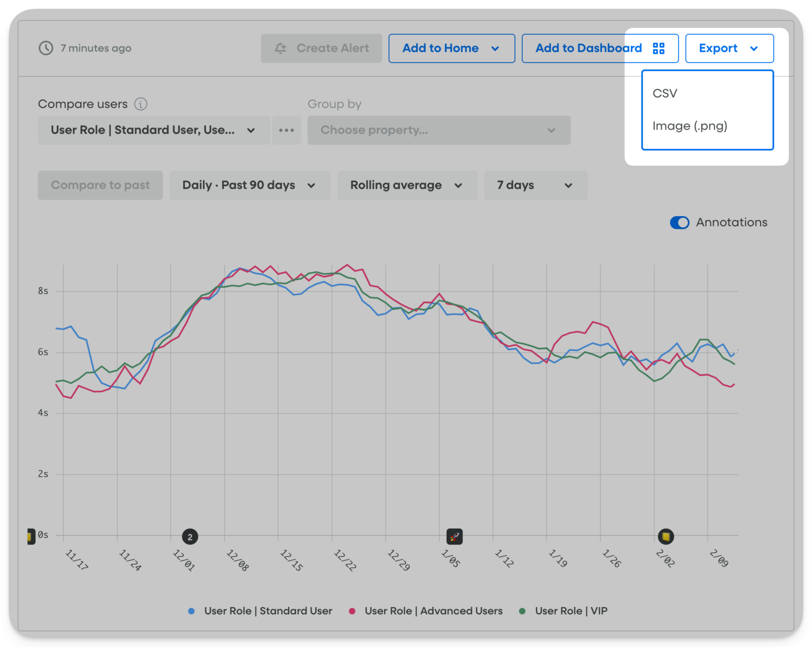The height and width of the screenshot is (647, 812).
Task: Click the "..." more options next to user segments
Action: pyautogui.click(x=286, y=130)
